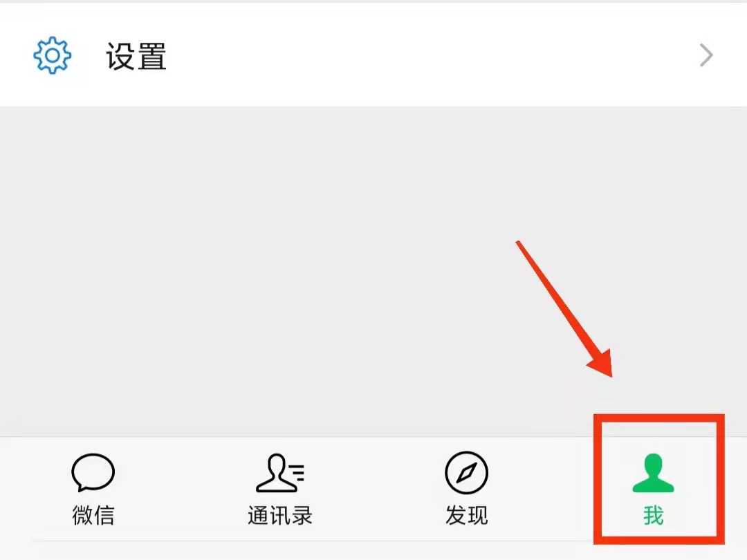This screenshot has width=747, height=560.
Task: Tap the green 我 profile icon
Action: [x=653, y=472]
